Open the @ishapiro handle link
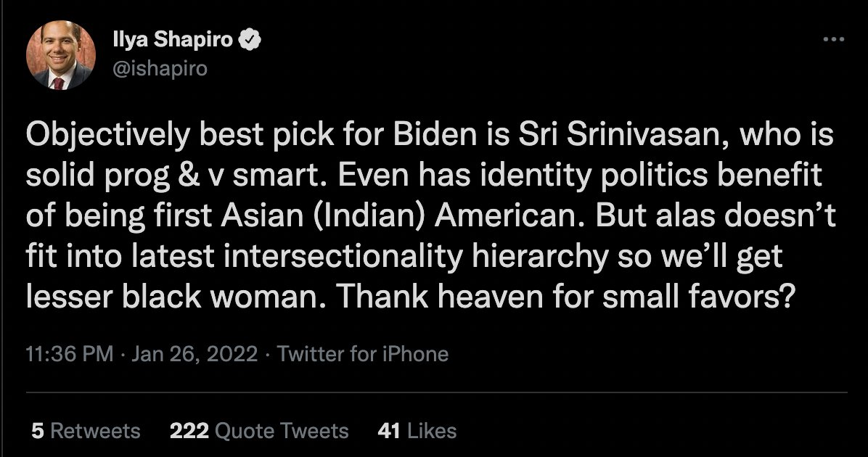The image size is (868, 457). pos(160,68)
